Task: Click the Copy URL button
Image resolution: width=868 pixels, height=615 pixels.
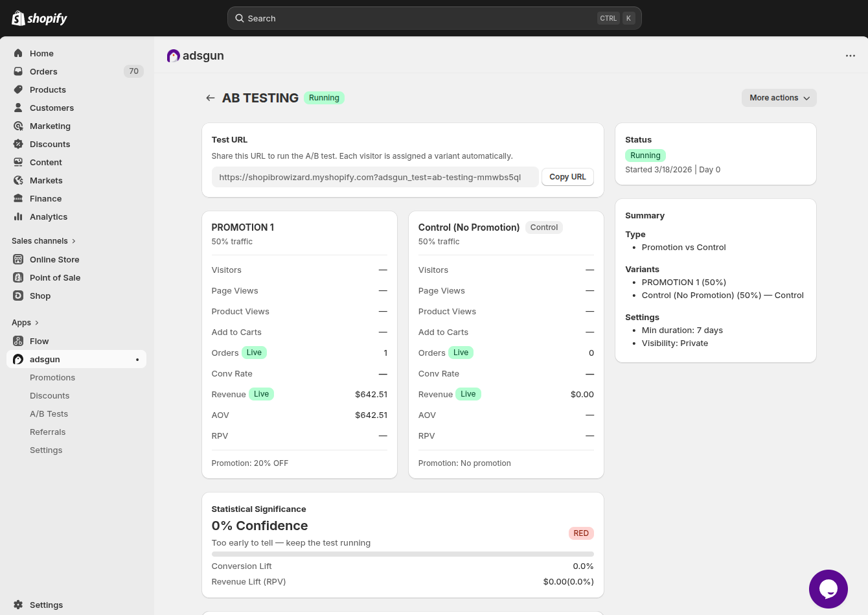Action: 567,177
